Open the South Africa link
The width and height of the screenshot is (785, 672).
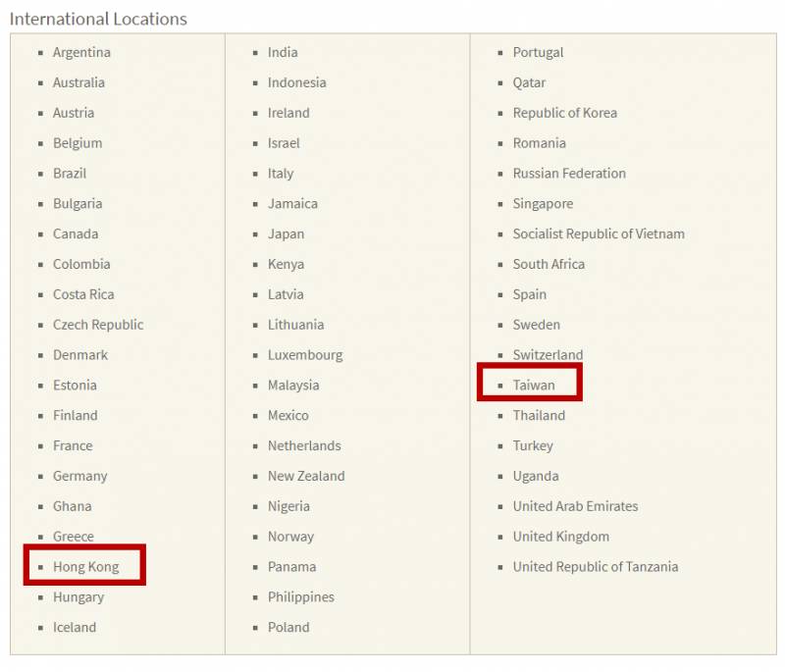549,265
